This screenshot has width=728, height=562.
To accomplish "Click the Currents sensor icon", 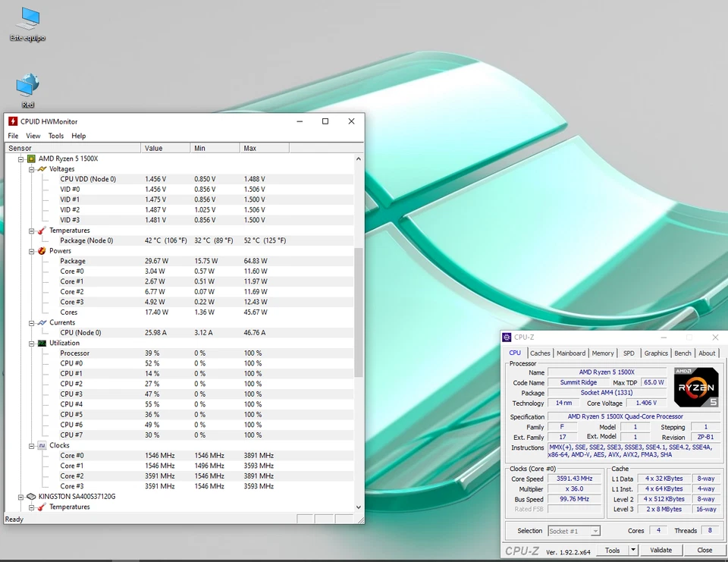I will [41, 322].
